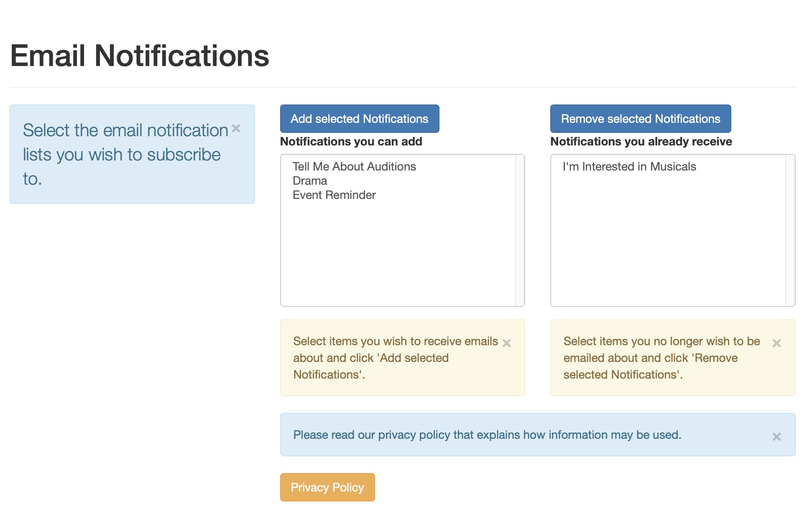
Task: Click the 'Notifications you already receive' label
Action: (641, 142)
